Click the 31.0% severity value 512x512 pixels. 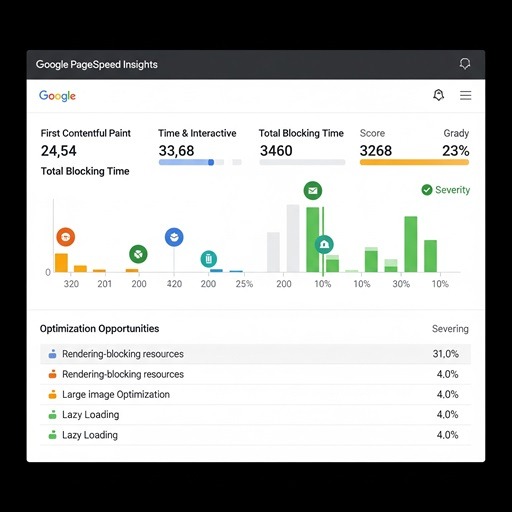pos(446,354)
